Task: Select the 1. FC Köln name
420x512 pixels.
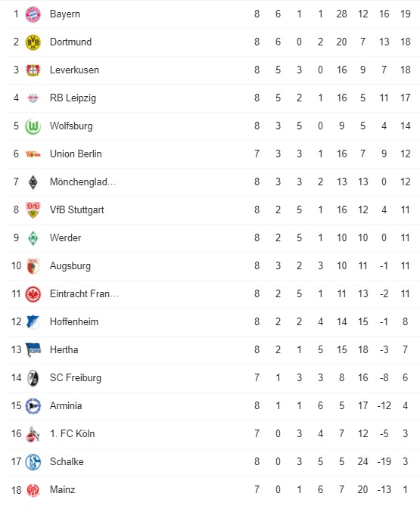Action: click(72, 433)
